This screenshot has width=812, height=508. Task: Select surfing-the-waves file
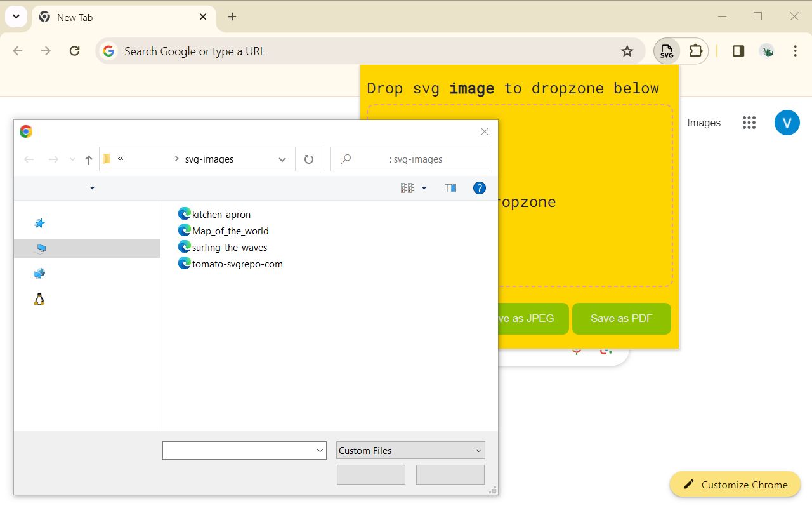click(x=230, y=248)
